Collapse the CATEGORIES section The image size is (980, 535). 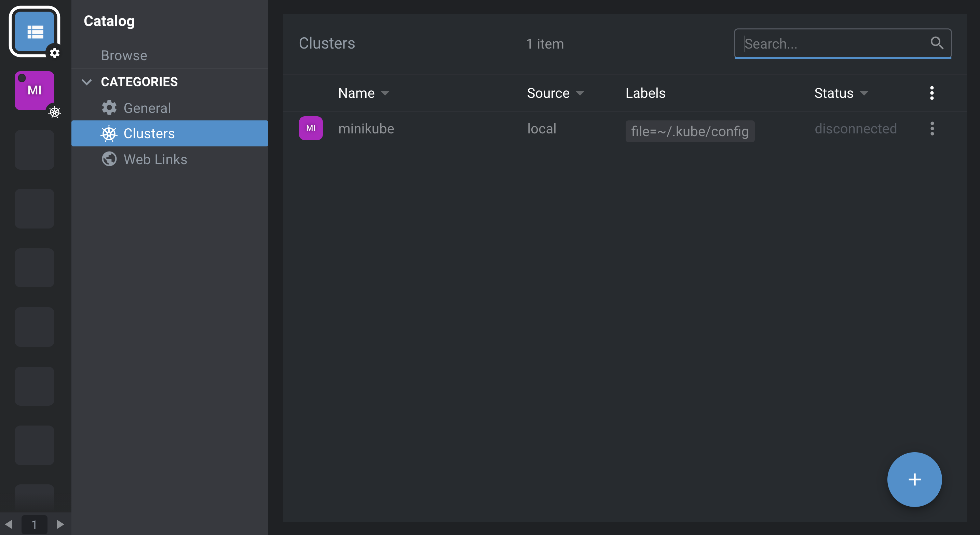tap(86, 81)
